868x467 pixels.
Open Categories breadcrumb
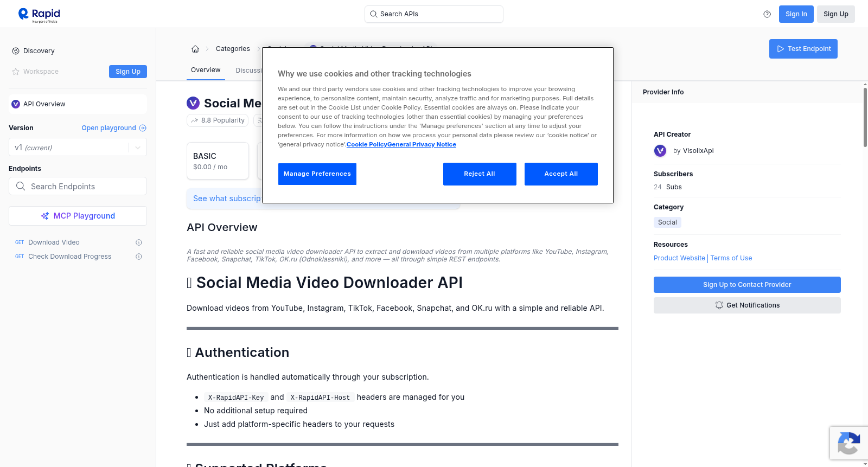pyautogui.click(x=233, y=49)
